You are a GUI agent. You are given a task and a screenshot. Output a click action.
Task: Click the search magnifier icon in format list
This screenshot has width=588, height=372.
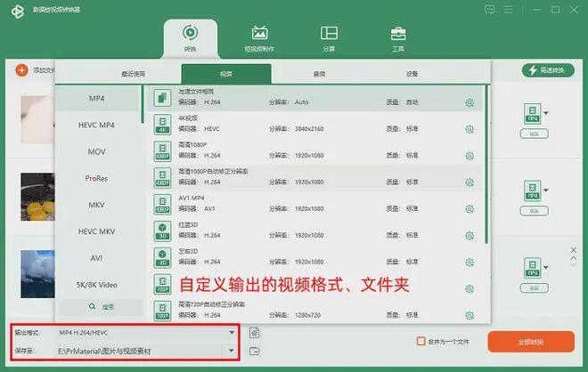[93, 306]
